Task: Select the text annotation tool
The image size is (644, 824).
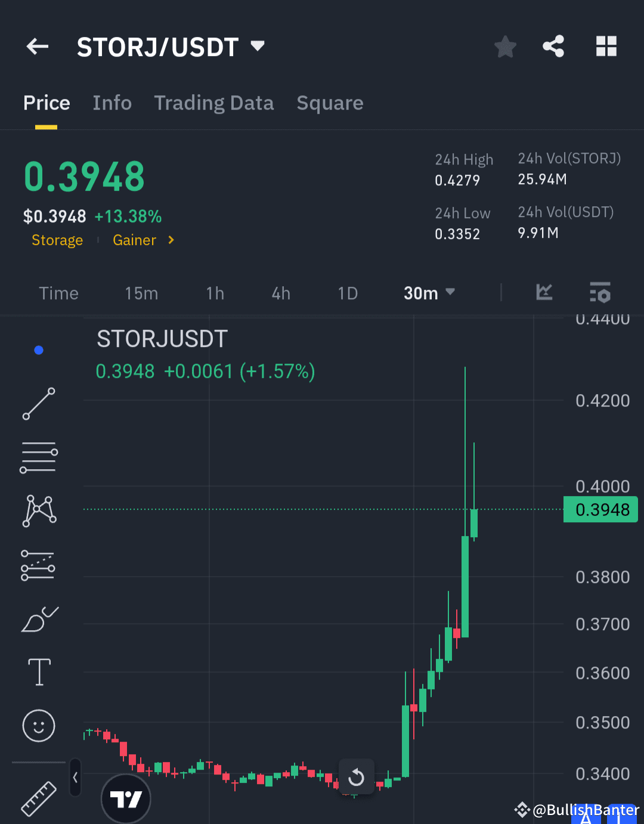Action: (39, 672)
